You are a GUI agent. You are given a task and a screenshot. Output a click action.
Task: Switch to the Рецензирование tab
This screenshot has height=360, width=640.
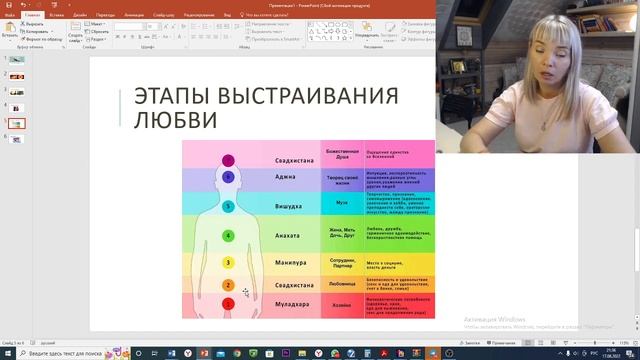tap(199, 15)
